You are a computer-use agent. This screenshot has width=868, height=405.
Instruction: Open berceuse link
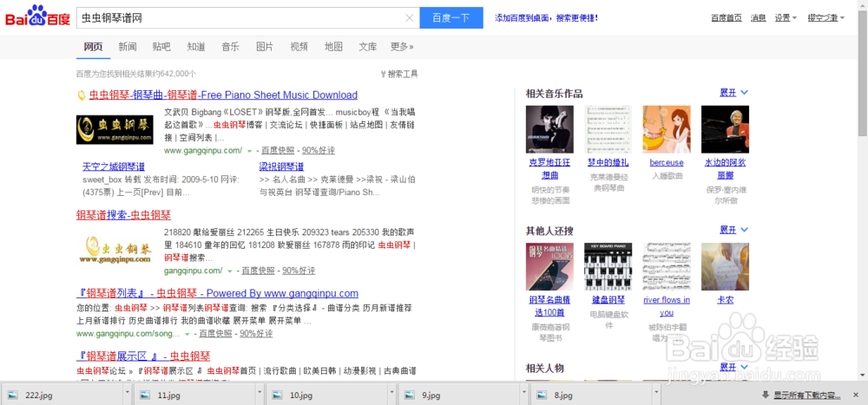click(x=667, y=163)
